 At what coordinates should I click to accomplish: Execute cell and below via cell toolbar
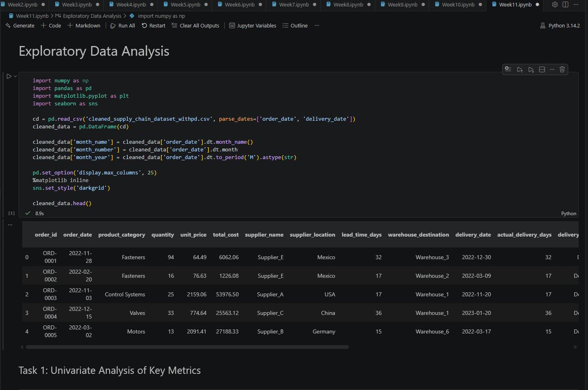531,70
